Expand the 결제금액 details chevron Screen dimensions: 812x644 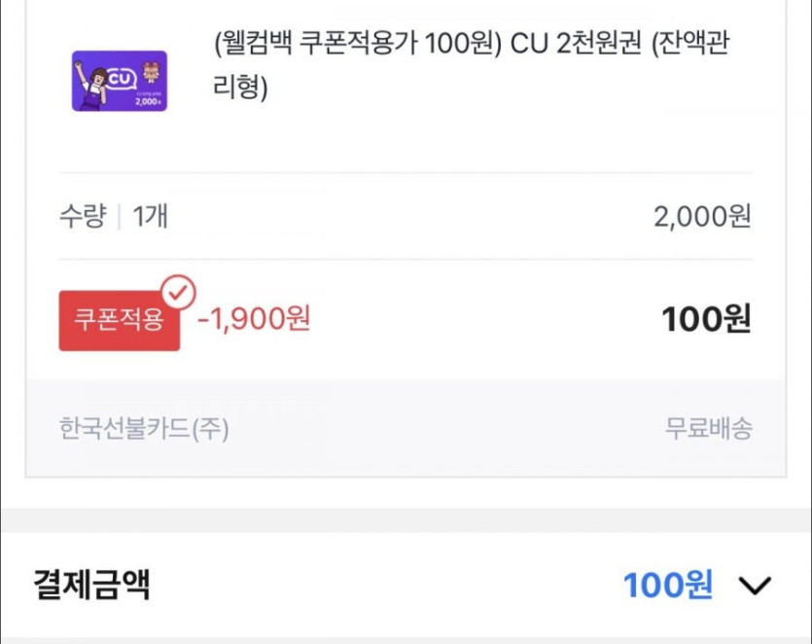click(x=755, y=585)
